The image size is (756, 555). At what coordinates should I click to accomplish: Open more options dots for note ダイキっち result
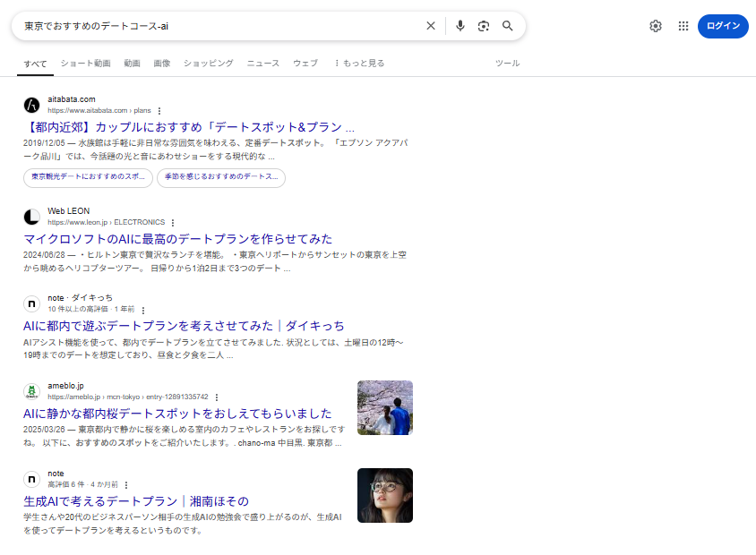click(x=143, y=310)
